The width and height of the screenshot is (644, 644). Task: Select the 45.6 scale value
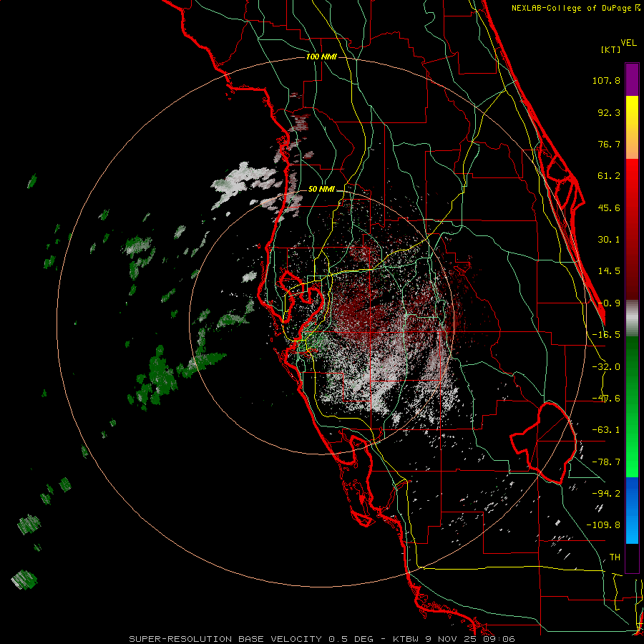pyautogui.click(x=609, y=208)
